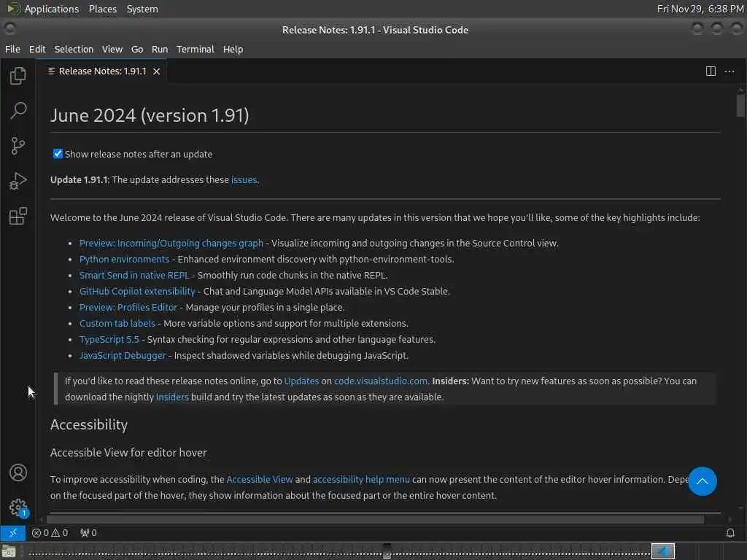747x560 pixels.
Task: Open the Source Control view
Action: coord(18,146)
